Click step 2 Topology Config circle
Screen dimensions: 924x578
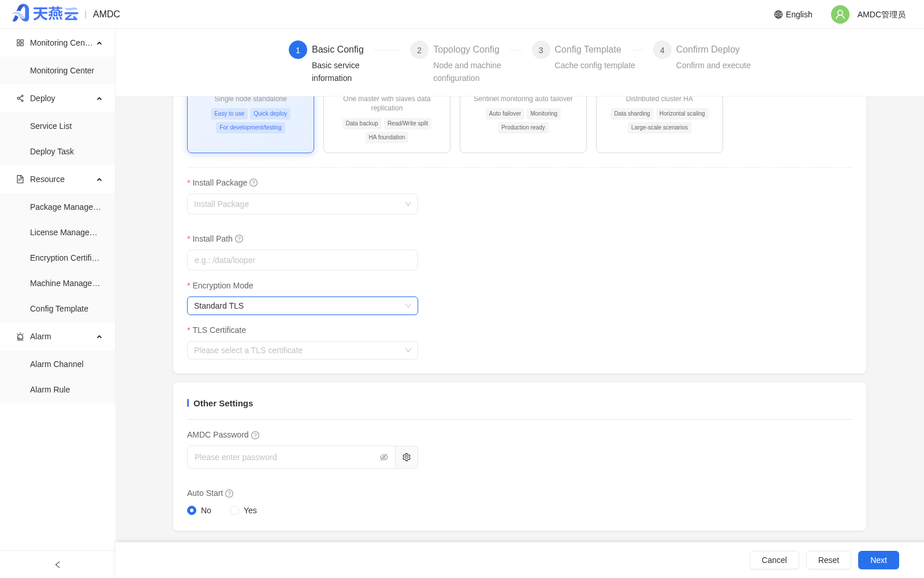pyautogui.click(x=419, y=50)
